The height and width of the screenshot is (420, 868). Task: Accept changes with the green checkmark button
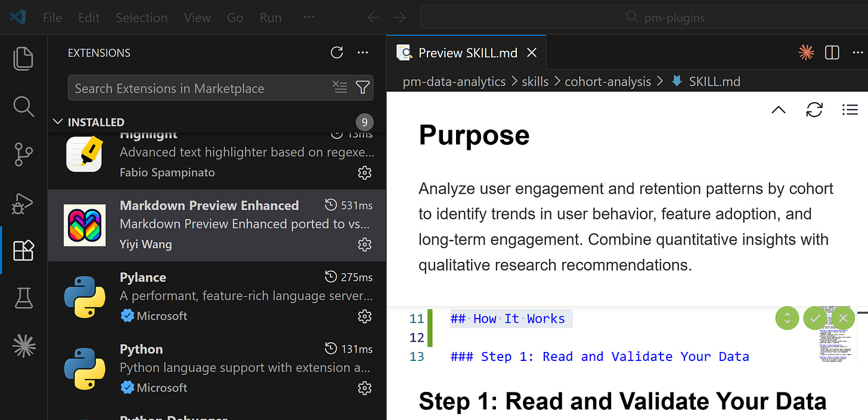(815, 318)
